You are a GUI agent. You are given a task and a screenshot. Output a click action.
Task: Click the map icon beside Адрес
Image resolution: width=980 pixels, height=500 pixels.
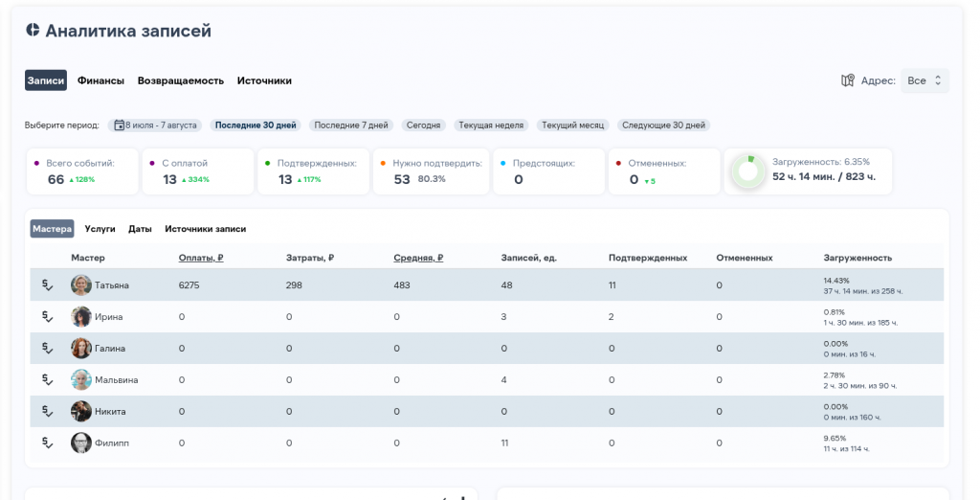coord(847,80)
